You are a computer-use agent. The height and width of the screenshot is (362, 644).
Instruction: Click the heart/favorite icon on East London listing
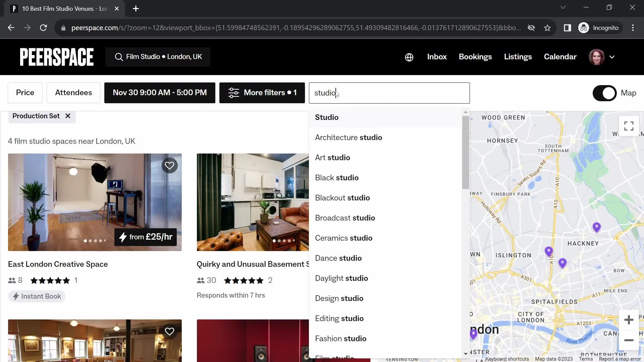[169, 165]
